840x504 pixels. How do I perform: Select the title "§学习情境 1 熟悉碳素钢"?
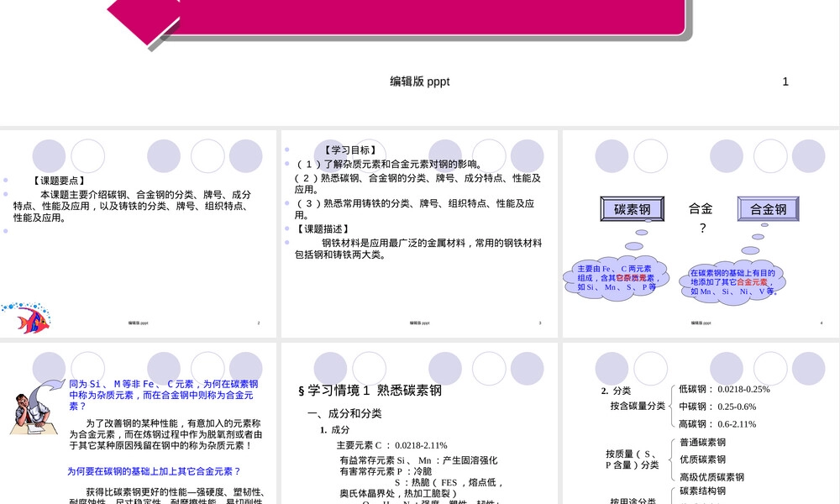pyautogui.click(x=370, y=391)
